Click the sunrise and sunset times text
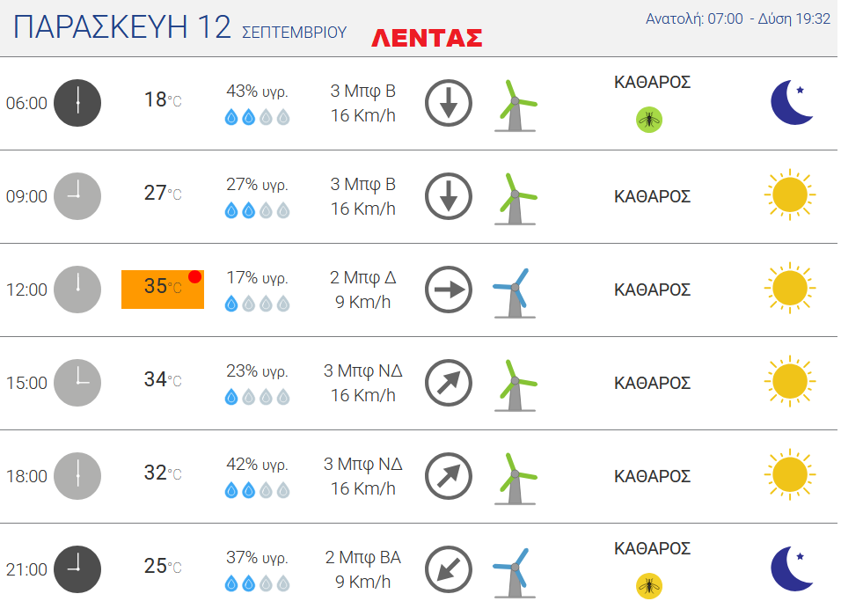 coord(737,18)
